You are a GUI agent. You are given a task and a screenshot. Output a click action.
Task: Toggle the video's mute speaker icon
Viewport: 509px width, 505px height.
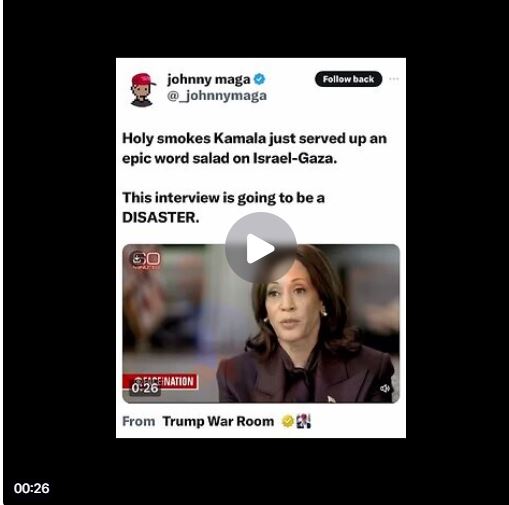point(385,388)
